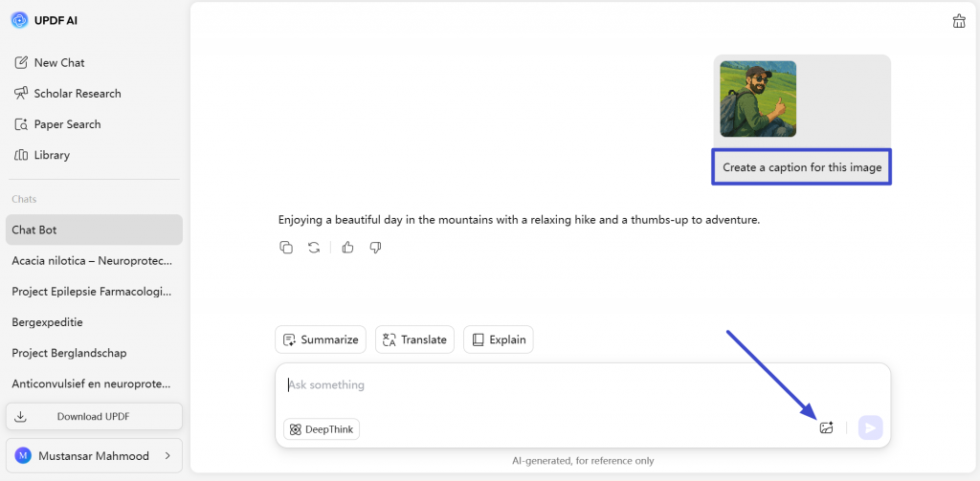Start a New Chat
Screen dimensions: 980x481
(x=50, y=62)
